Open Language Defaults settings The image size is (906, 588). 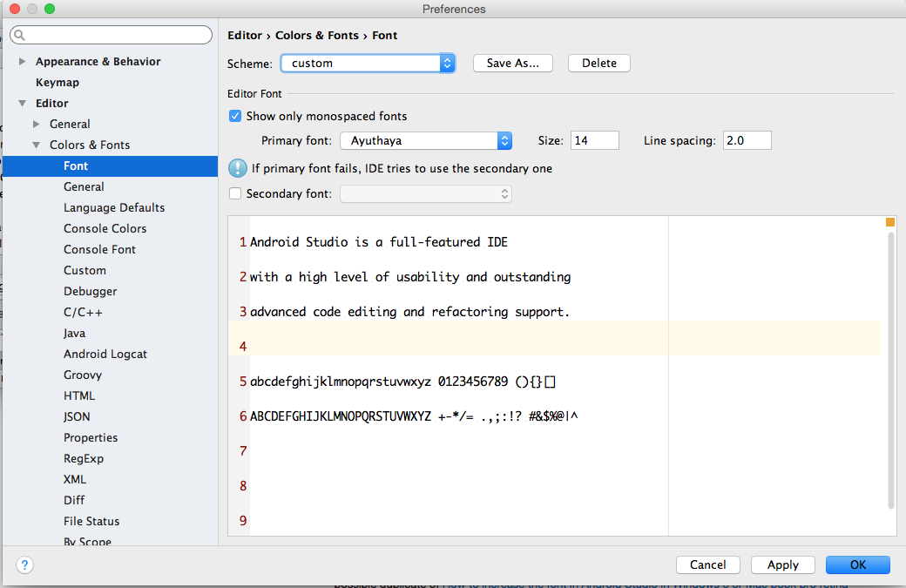click(114, 207)
